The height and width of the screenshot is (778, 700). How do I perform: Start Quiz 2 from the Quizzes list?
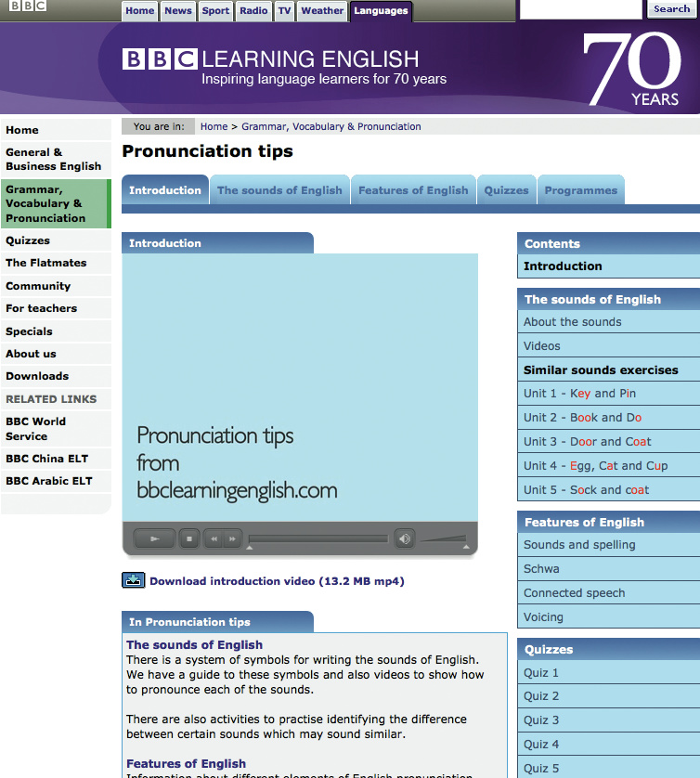(609, 696)
